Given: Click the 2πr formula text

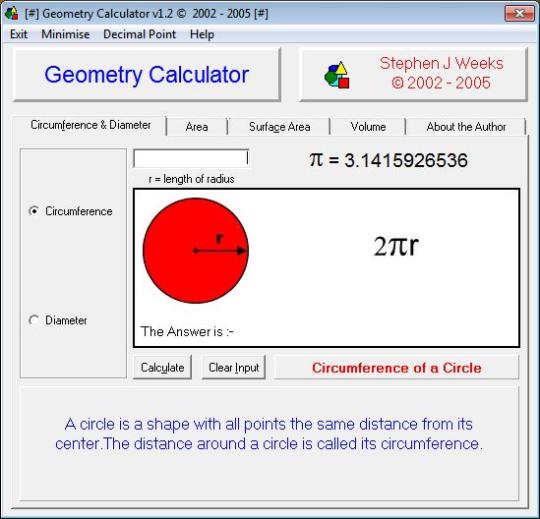Looking at the screenshot, I should coord(396,246).
